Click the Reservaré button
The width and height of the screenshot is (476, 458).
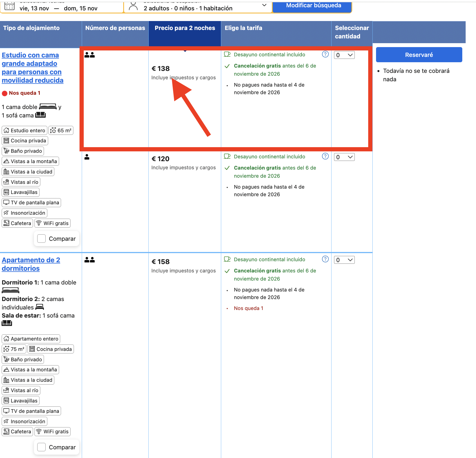[x=419, y=55]
